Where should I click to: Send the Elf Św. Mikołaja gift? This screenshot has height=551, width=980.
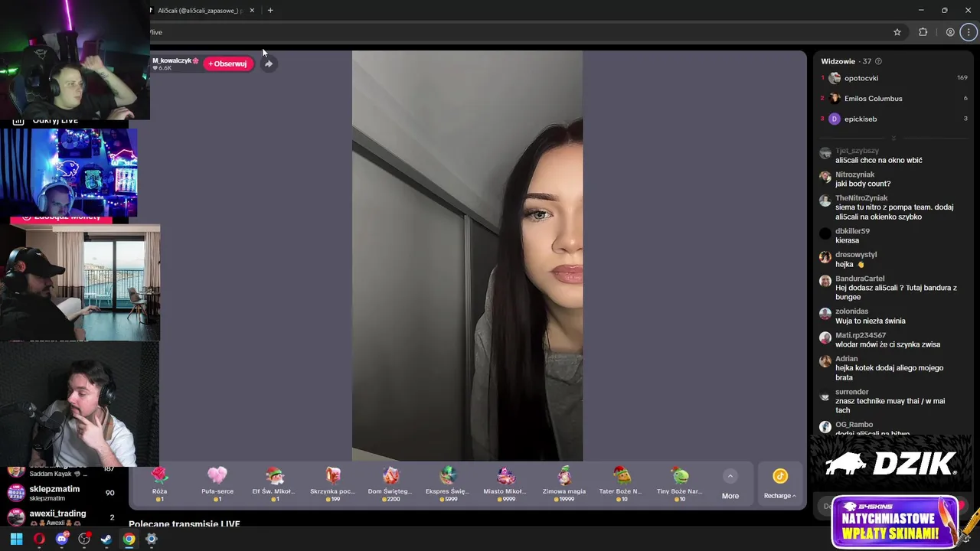274,484
